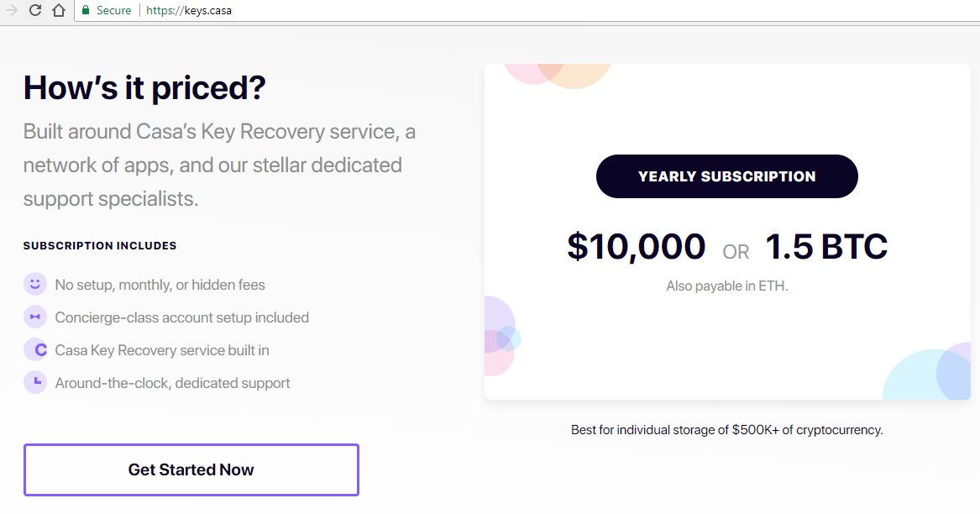980x514 pixels.
Task: Click 'Concierge-class account setup included' item
Action: 182,317
